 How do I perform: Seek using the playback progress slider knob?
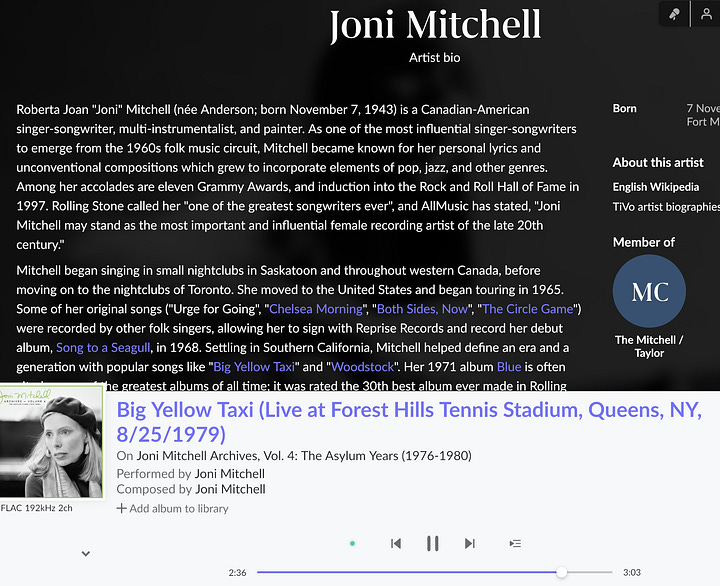pyautogui.click(x=562, y=572)
